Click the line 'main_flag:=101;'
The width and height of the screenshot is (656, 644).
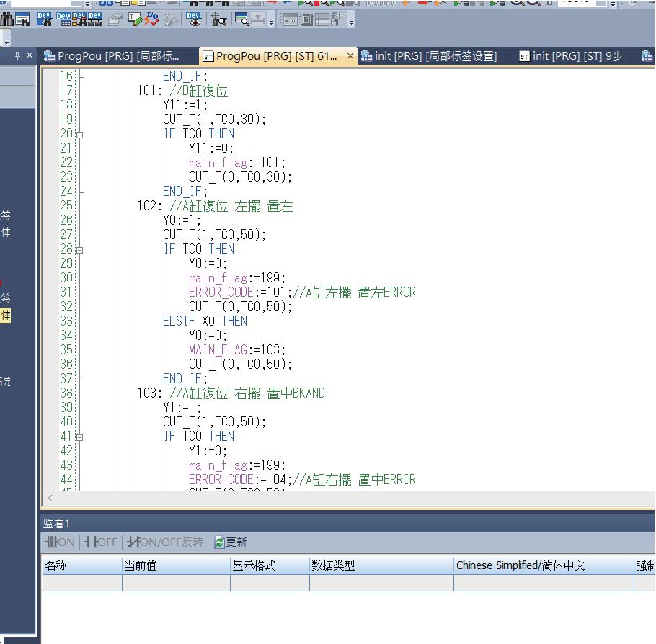click(236, 163)
